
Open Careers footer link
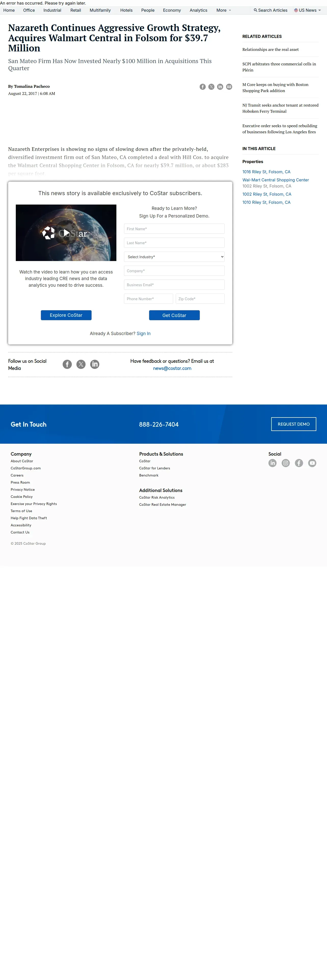coord(17,475)
